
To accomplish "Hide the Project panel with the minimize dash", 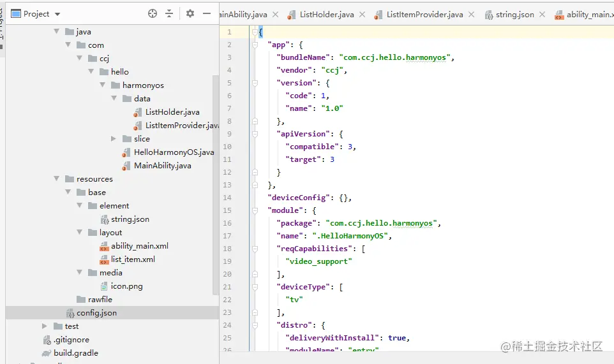I will click(x=207, y=13).
